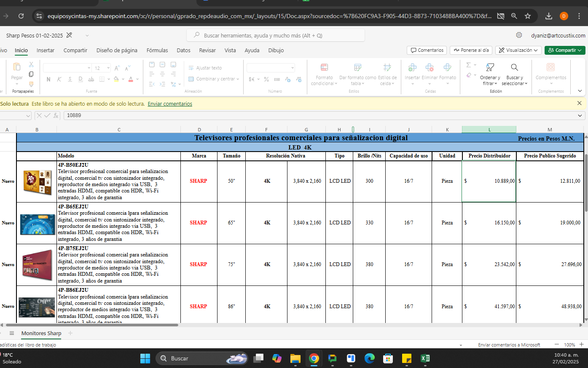588x368 pixels.
Task: Click the increase indent icon
Action: pos(162,84)
